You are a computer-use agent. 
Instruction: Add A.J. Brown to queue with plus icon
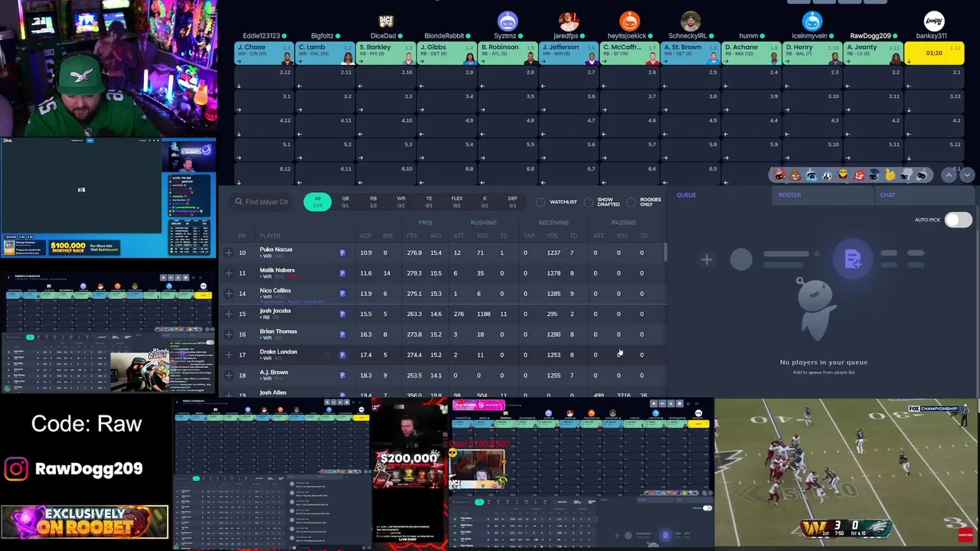[x=228, y=375]
